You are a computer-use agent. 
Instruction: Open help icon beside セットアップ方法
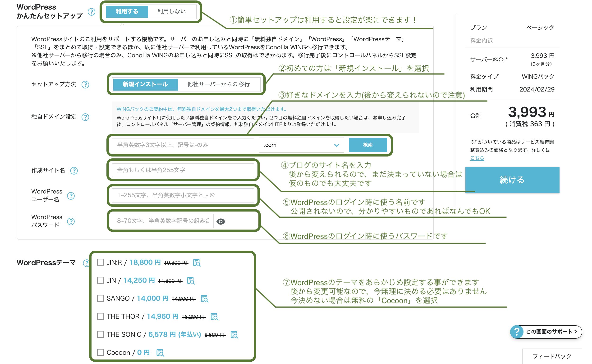coord(85,84)
